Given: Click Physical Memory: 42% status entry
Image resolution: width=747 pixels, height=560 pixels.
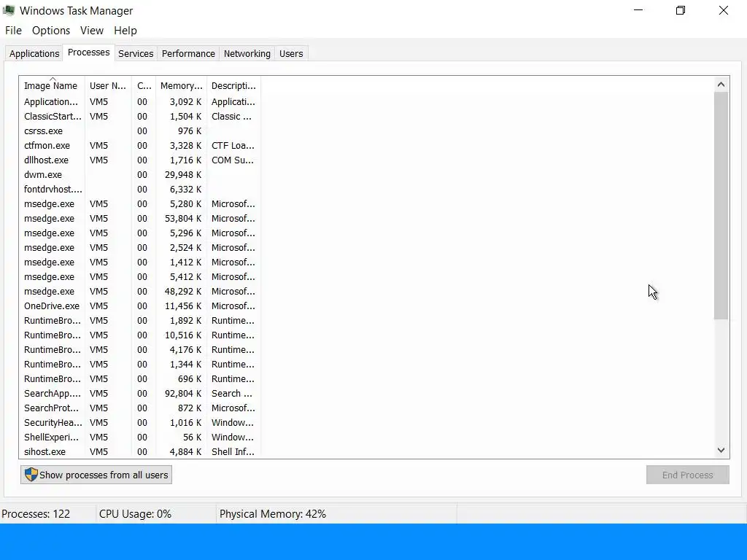Looking at the screenshot, I should pyautogui.click(x=273, y=514).
